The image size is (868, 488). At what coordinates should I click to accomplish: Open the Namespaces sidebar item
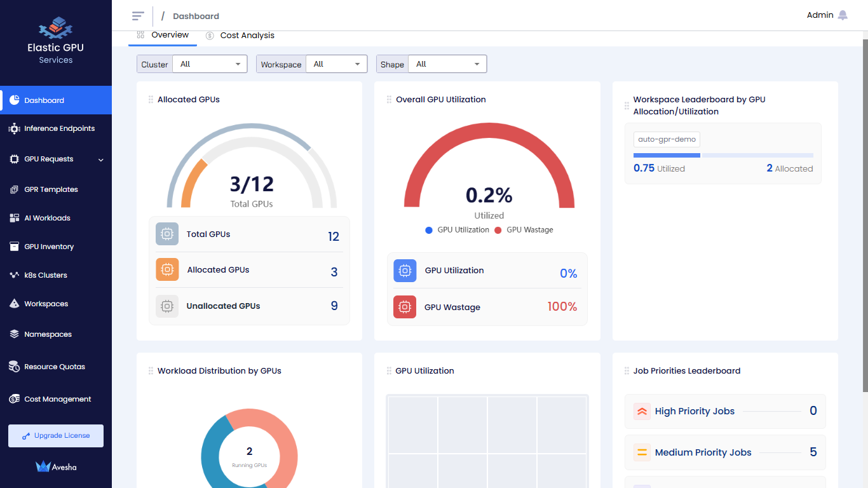pyautogui.click(x=56, y=334)
